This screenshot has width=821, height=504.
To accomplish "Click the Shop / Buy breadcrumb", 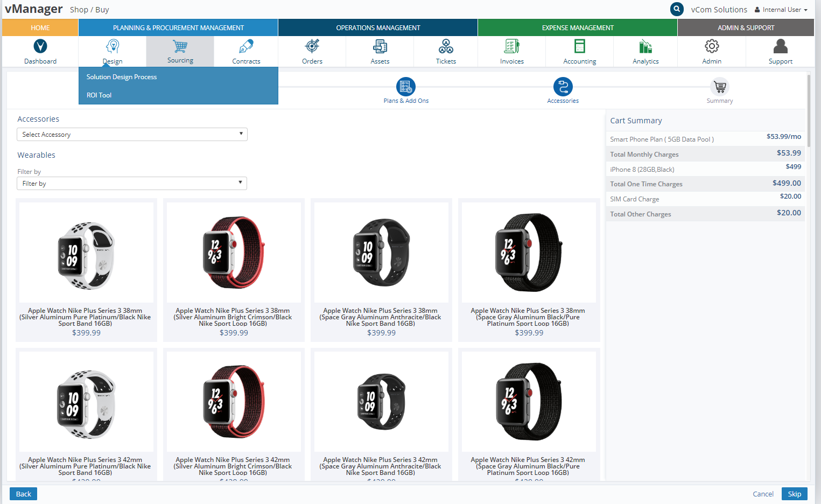I will tap(89, 10).
